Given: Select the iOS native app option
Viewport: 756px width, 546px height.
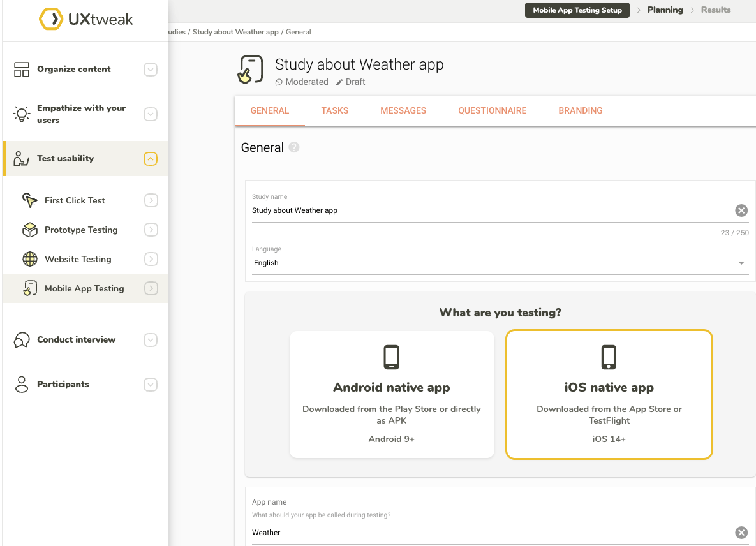Looking at the screenshot, I should [x=609, y=394].
